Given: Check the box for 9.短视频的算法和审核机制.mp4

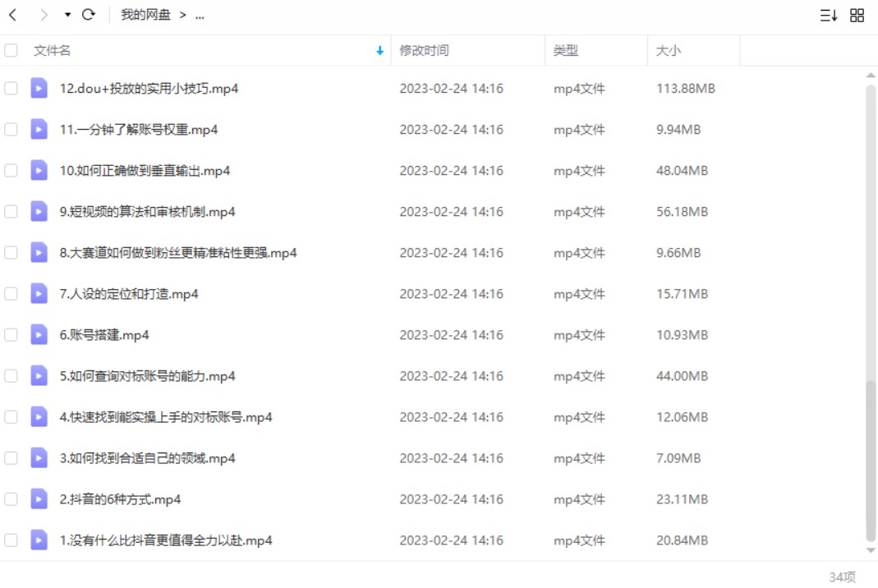Looking at the screenshot, I should click(x=11, y=212).
